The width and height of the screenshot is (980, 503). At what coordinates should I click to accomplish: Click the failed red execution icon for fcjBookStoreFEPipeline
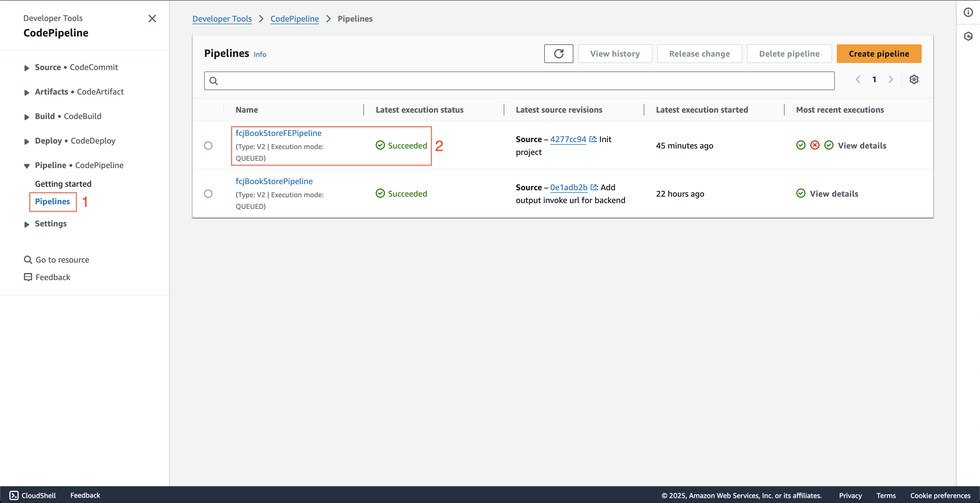click(815, 145)
